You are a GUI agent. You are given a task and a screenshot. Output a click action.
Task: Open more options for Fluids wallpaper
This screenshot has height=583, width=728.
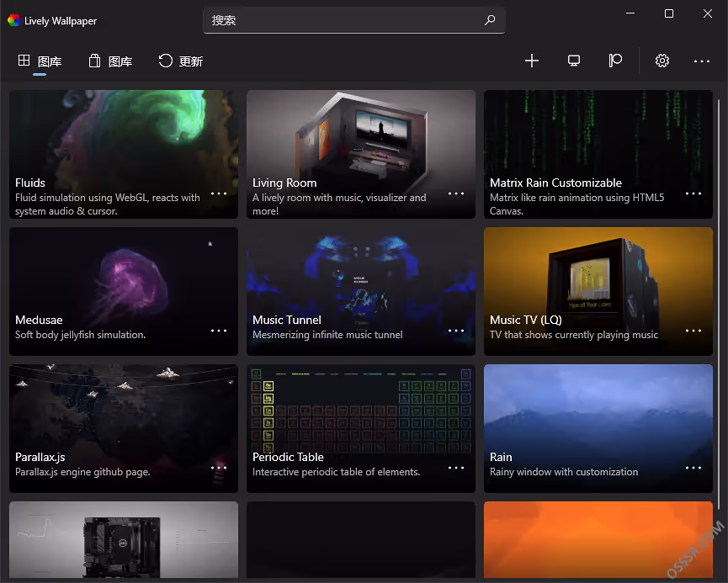pos(219,193)
